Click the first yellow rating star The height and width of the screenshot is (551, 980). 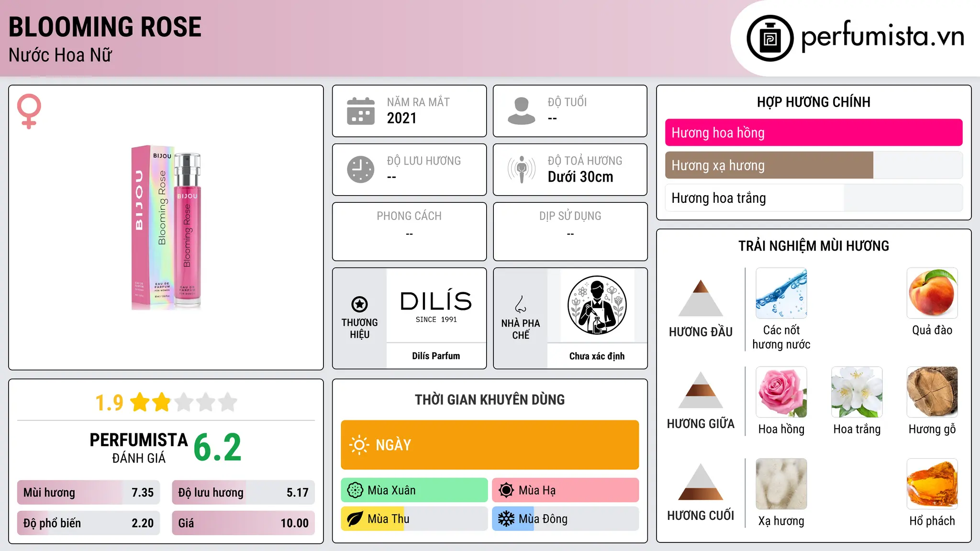click(x=140, y=402)
